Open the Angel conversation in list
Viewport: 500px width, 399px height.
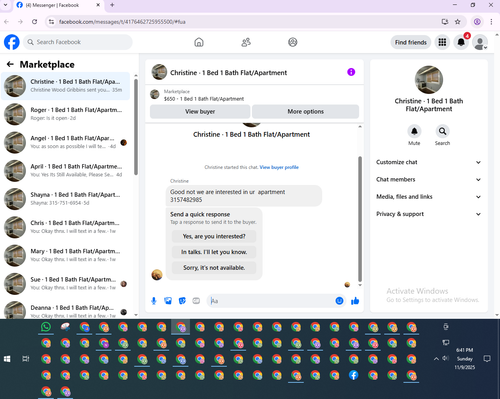(66, 142)
